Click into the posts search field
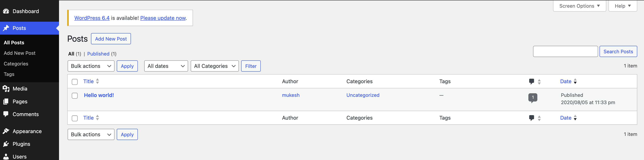 click(x=565, y=52)
